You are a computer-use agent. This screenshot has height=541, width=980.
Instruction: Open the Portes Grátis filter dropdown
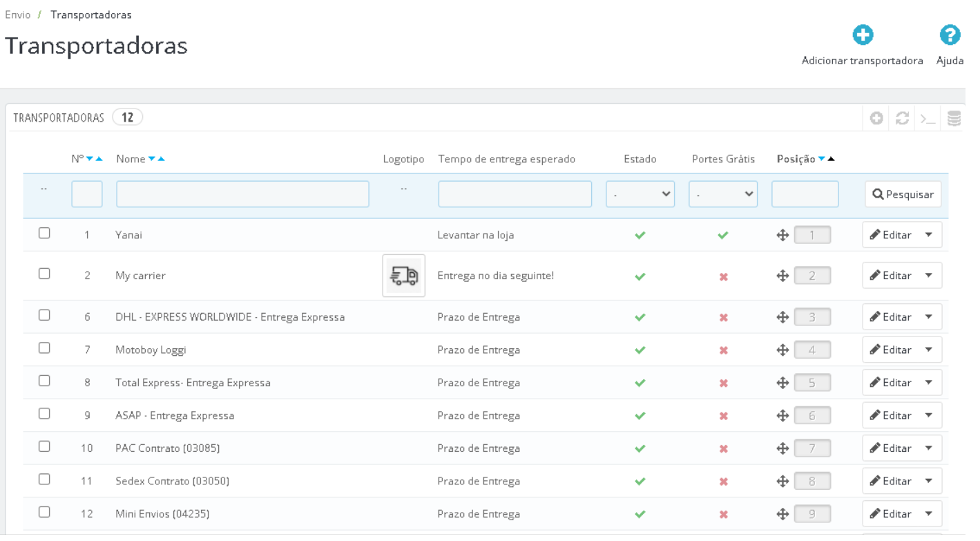click(x=722, y=194)
